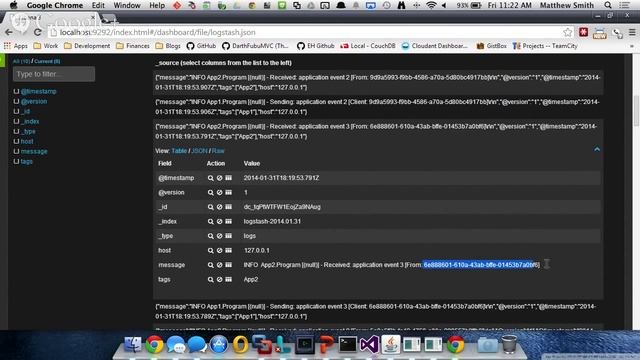Viewport: 640px width, 360px height.
Task: Exclude @timestamp value with ban icon
Action: (x=220, y=178)
